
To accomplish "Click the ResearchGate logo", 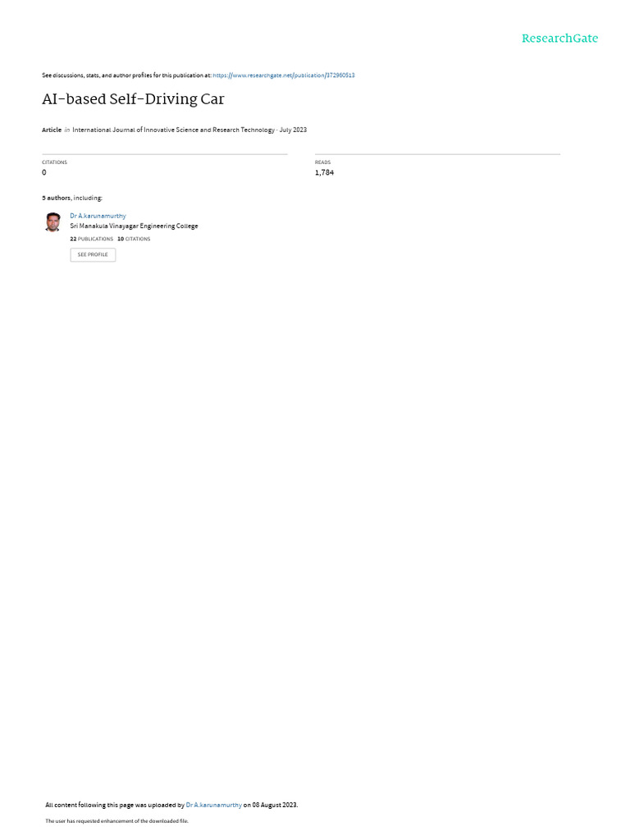I will point(559,39).
